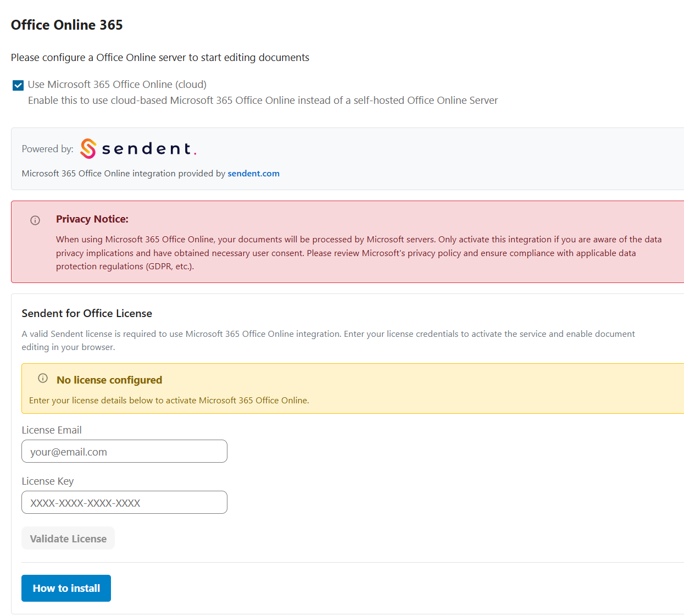Image resolution: width=684 pixels, height=616 pixels.
Task: Click the No license configured warning title
Action: pos(109,380)
